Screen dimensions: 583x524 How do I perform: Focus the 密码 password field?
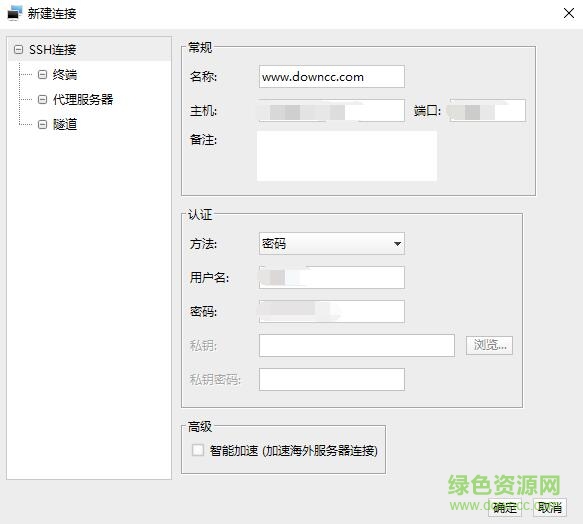click(332, 311)
